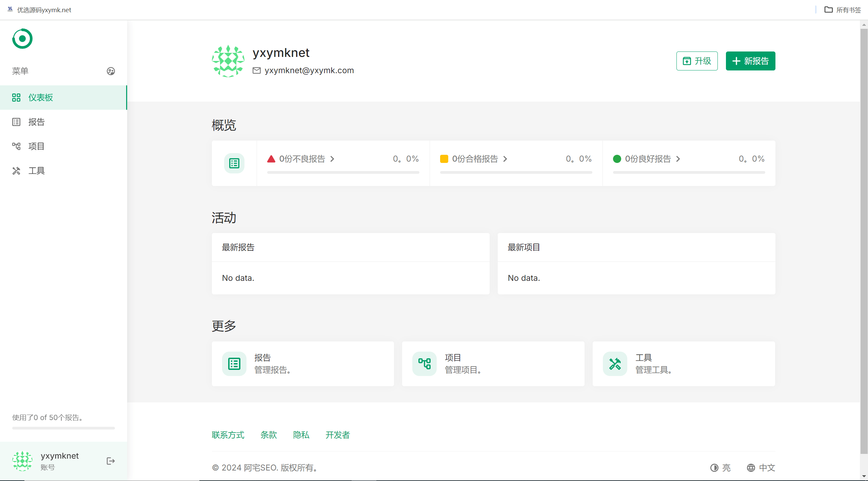
Task: Open the 工具 sidebar menu item
Action: pyautogui.click(x=63, y=171)
